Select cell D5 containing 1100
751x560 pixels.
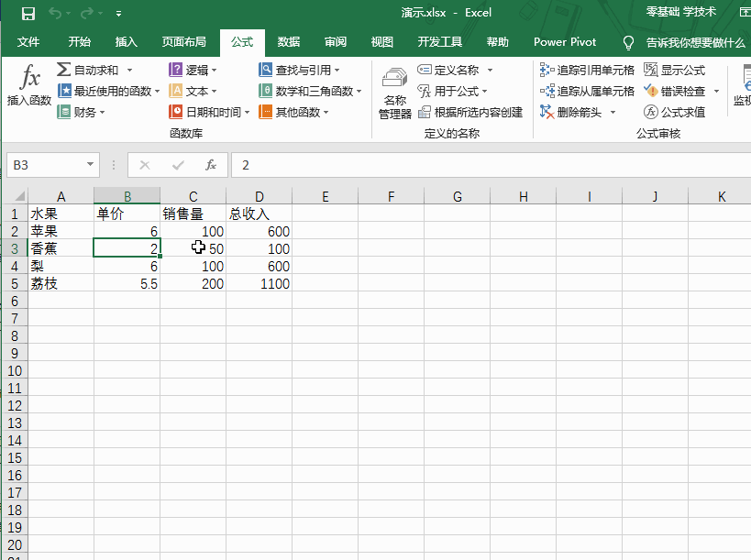tap(260, 284)
